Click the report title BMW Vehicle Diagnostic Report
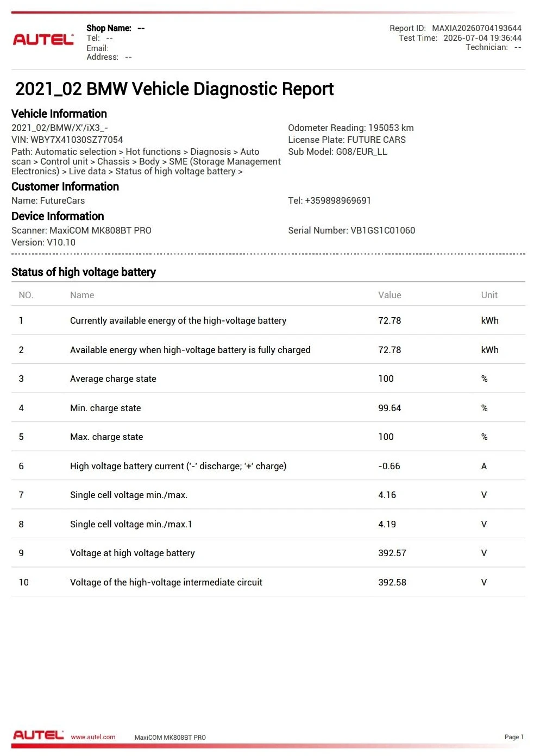This screenshot has width=534, height=756. (174, 89)
